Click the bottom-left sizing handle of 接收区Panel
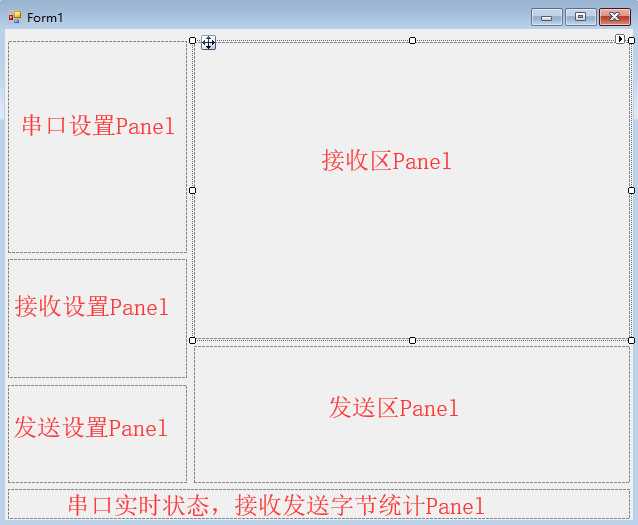Image resolution: width=638 pixels, height=525 pixels. [192, 340]
